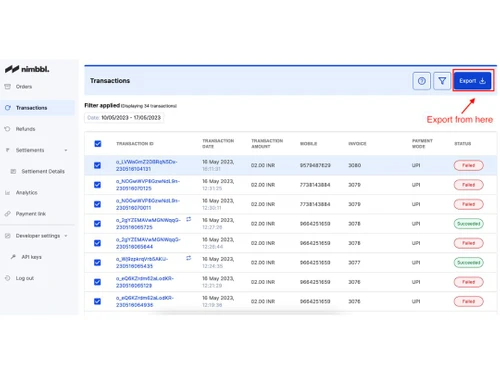Click the PAYMENT MODE column header

point(422,144)
